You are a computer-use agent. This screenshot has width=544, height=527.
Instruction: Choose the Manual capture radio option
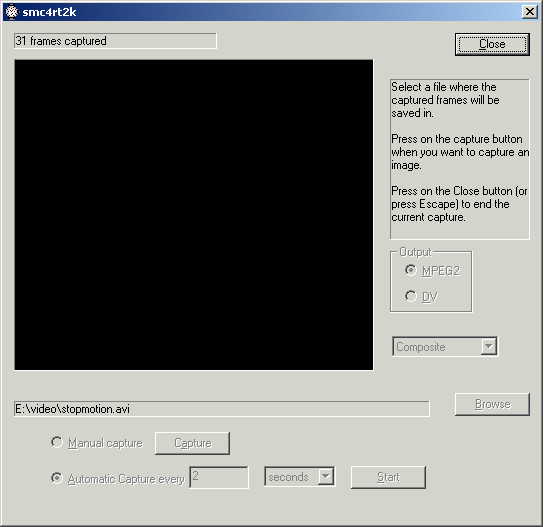click(x=57, y=442)
